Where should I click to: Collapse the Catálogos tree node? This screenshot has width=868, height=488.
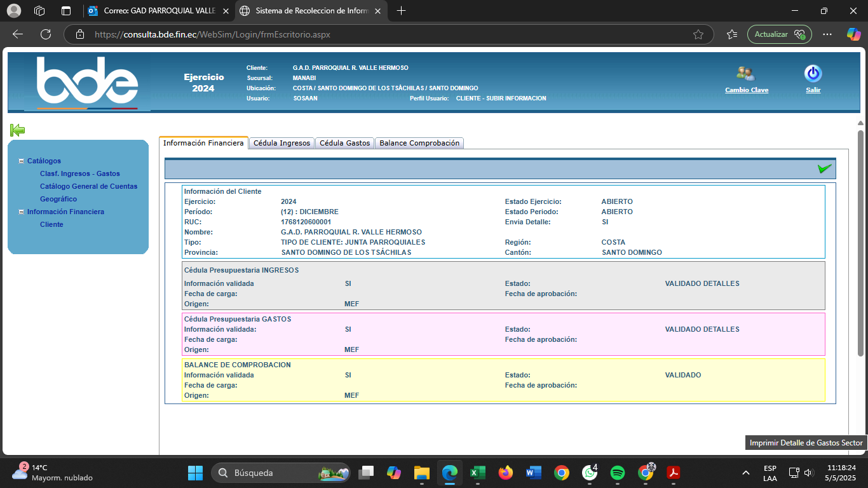pyautogui.click(x=22, y=161)
